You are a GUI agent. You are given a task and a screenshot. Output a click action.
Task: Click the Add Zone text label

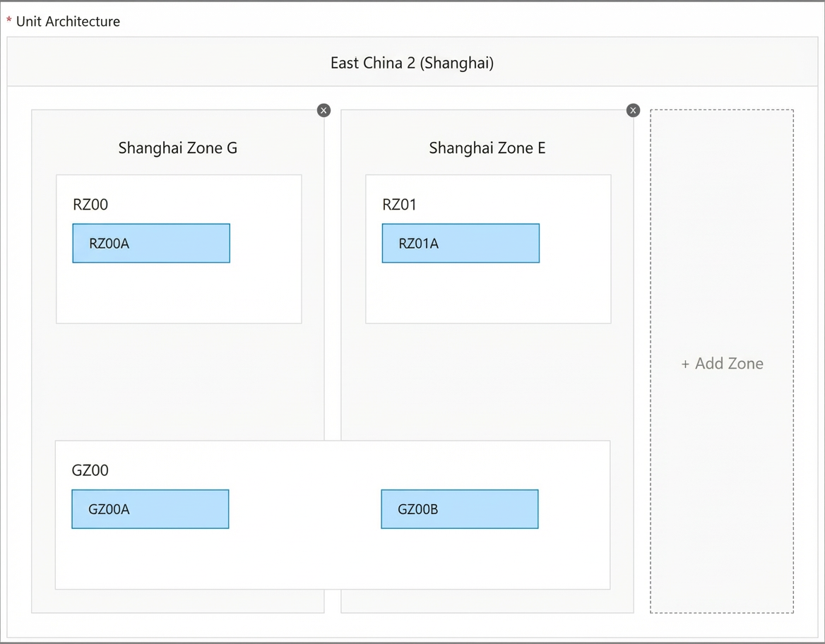[x=729, y=364]
